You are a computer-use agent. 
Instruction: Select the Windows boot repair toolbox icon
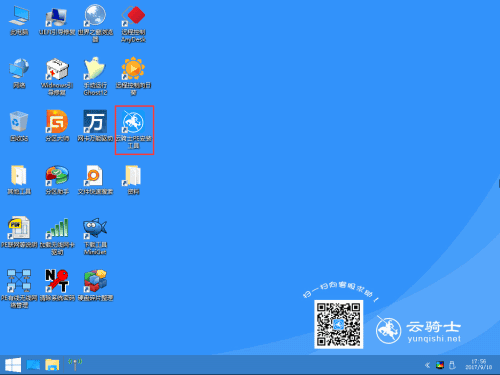[x=57, y=76]
